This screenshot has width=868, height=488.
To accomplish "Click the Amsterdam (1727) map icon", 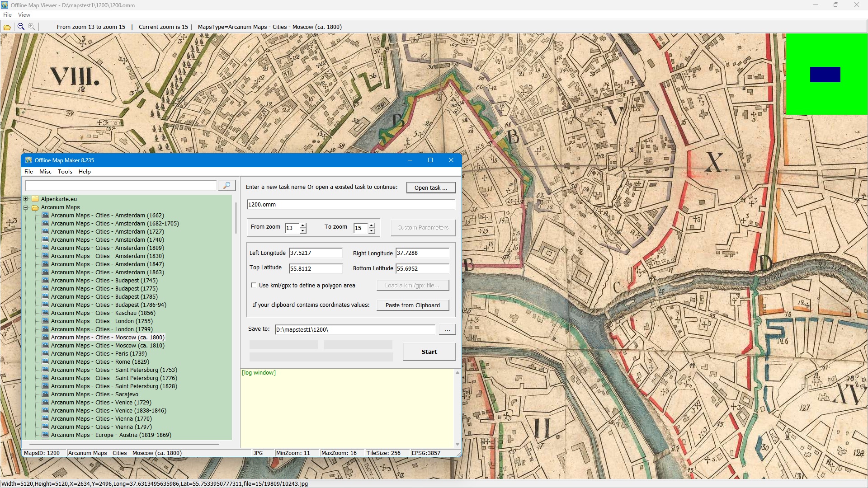I will 45,232.
